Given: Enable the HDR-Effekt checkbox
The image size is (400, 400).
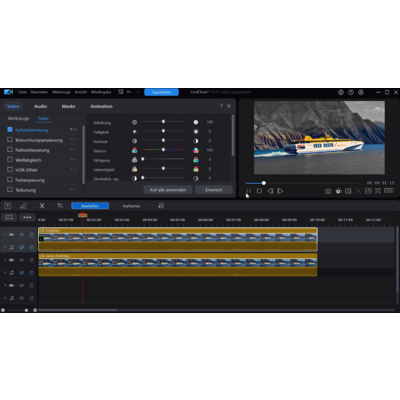Looking at the screenshot, I should point(10,170).
